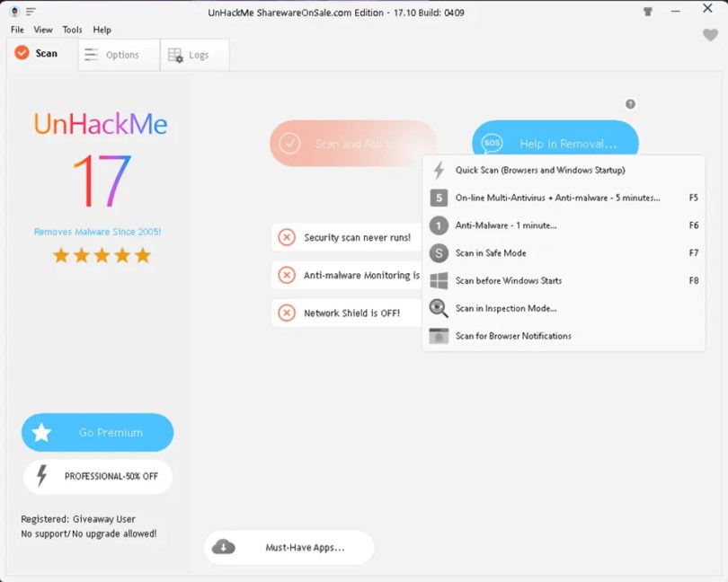Viewport: 728px width, 582px height.
Task: Open the File menu
Action: point(17,30)
